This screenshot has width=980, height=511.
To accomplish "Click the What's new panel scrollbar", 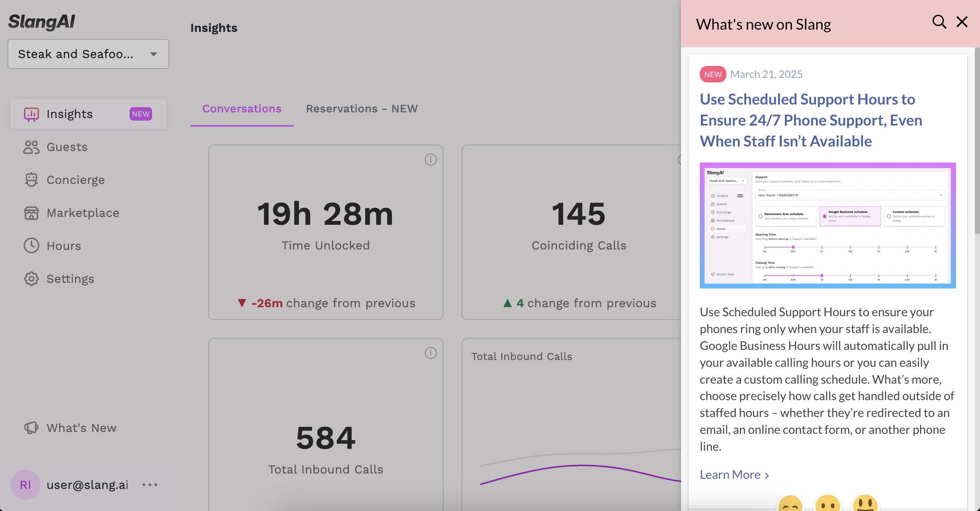I will pos(977,141).
